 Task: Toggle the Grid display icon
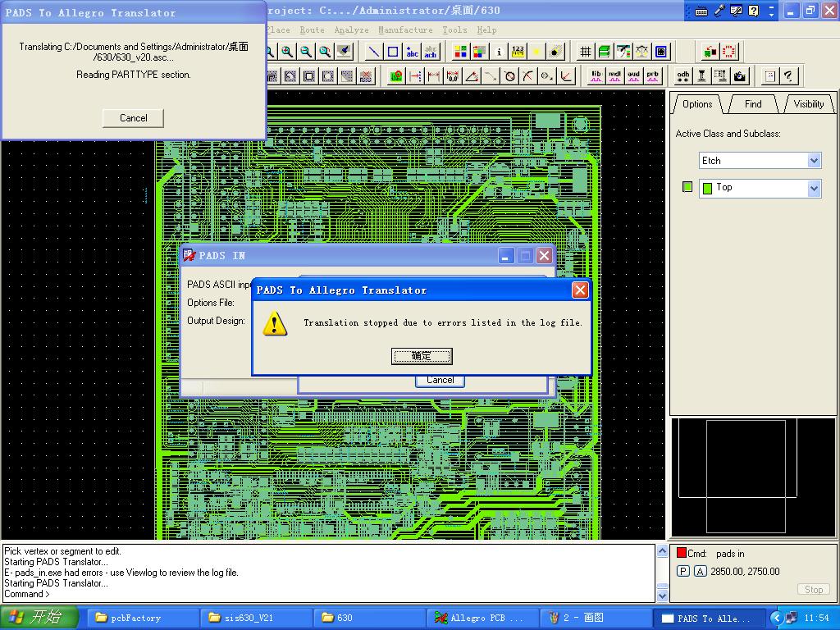[586, 52]
